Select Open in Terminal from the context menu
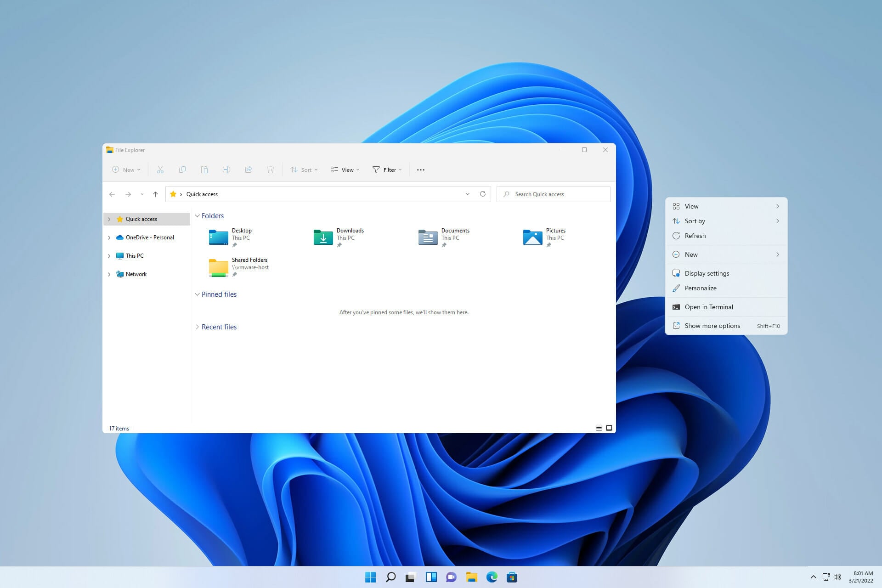The width and height of the screenshot is (882, 588). 709,307
